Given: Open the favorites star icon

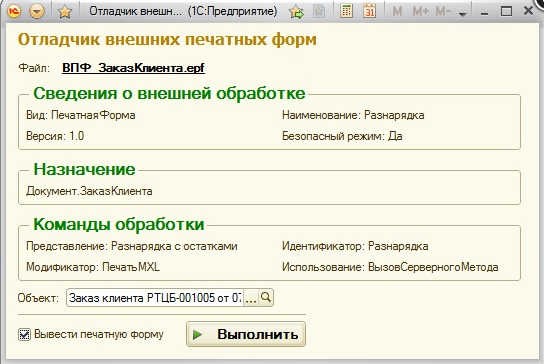Looking at the screenshot, I should click(65, 12).
